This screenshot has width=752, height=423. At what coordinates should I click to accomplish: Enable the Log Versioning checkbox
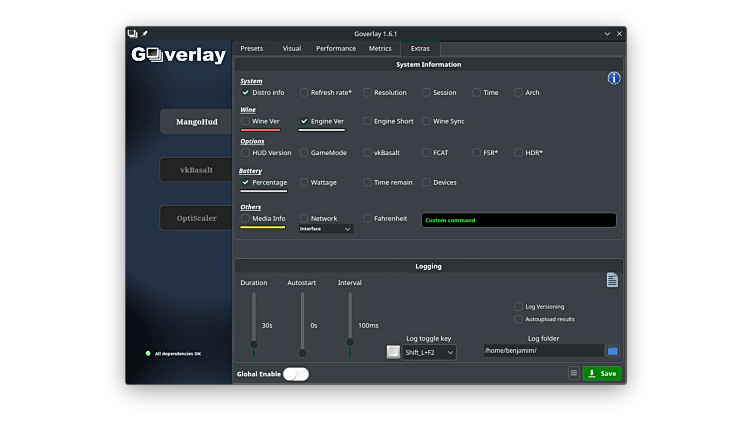coord(518,307)
